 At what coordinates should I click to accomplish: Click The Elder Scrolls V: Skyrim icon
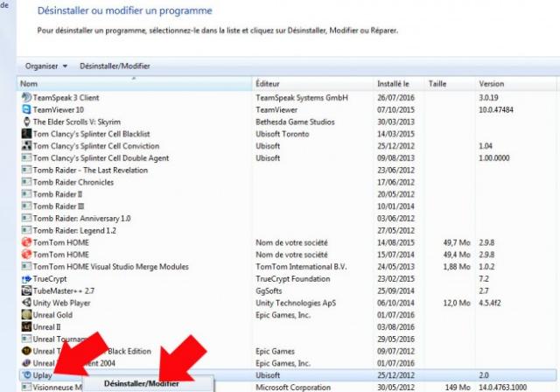pos(25,122)
